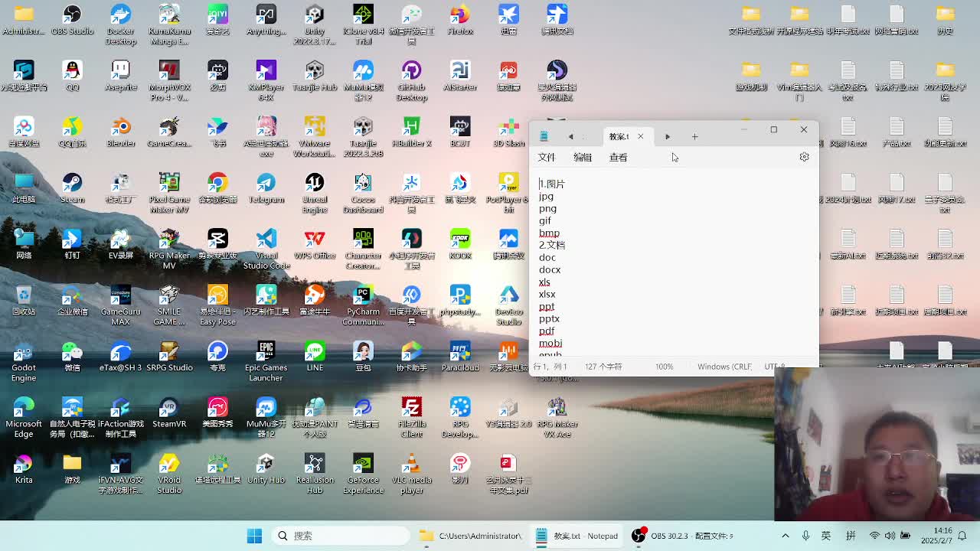This screenshot has height=551, width=980.
Task: Switch to File Explorer taskbar window
Action: (471, 536)
